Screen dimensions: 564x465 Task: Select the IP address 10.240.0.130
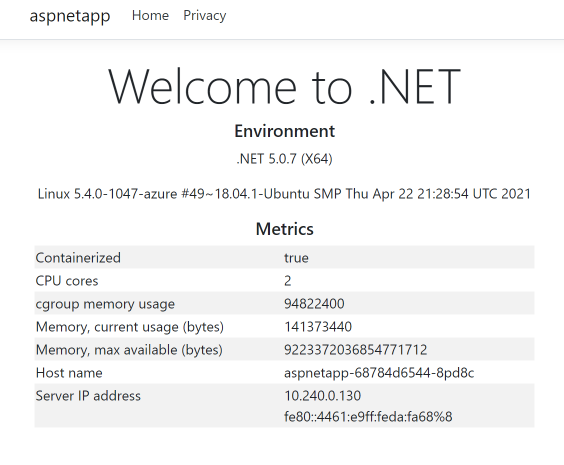[x=323, y=396]
